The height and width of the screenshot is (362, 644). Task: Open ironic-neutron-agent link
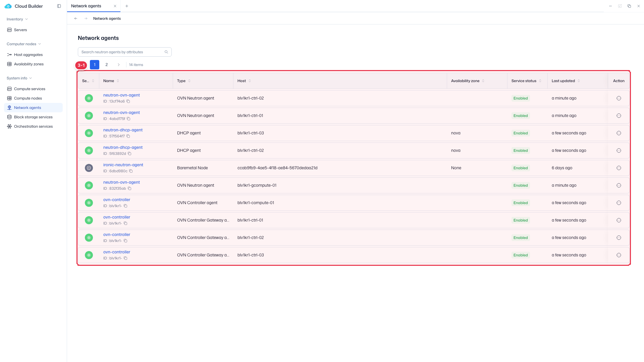[x=123, y=165]
